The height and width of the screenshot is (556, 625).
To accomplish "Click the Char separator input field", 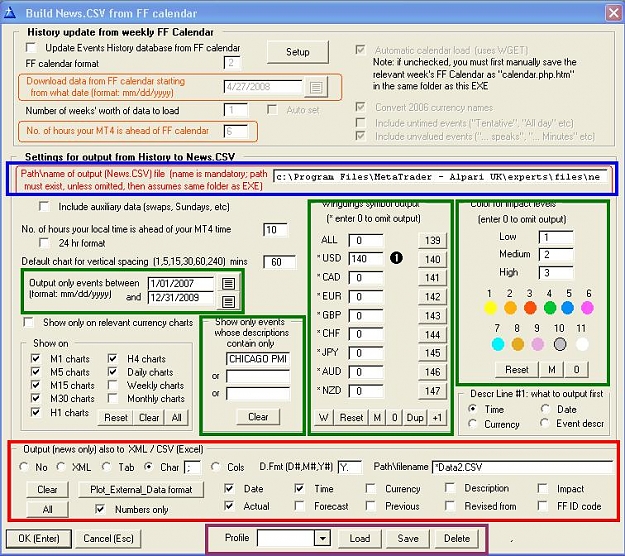I will (193, 467).
